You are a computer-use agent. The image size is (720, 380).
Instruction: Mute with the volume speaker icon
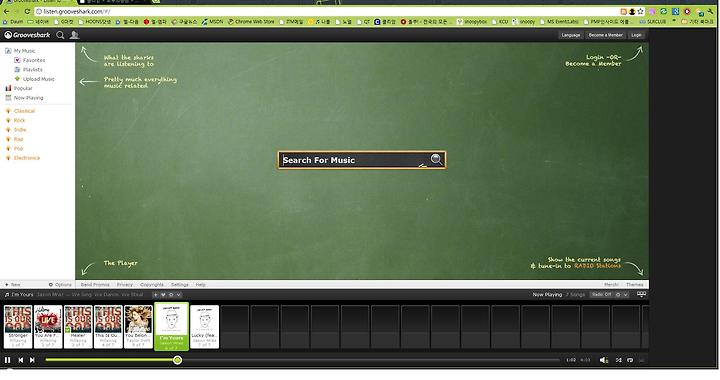(604, 360)
